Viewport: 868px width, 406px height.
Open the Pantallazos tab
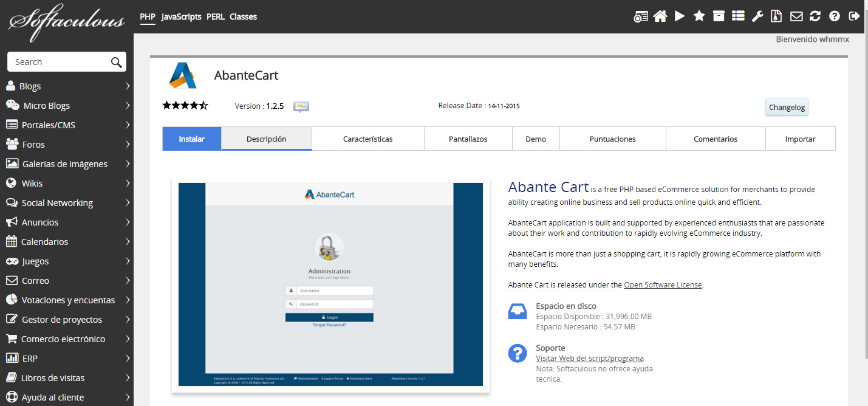coord(468,139)
